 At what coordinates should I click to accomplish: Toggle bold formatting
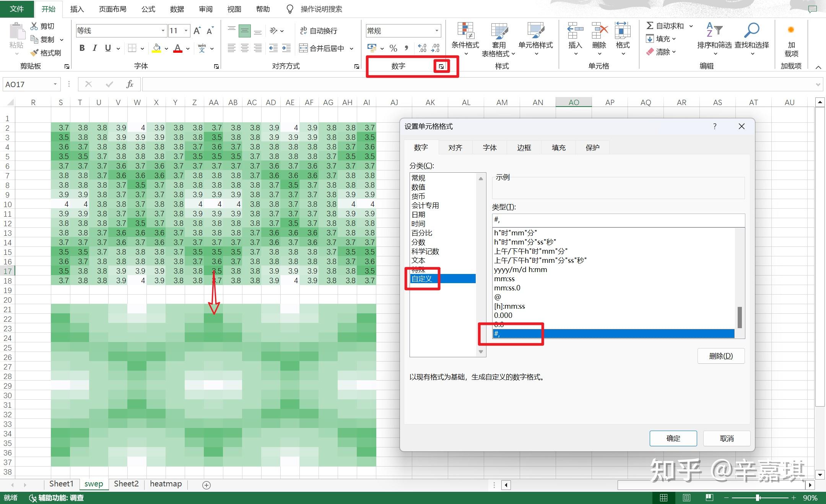81,48
